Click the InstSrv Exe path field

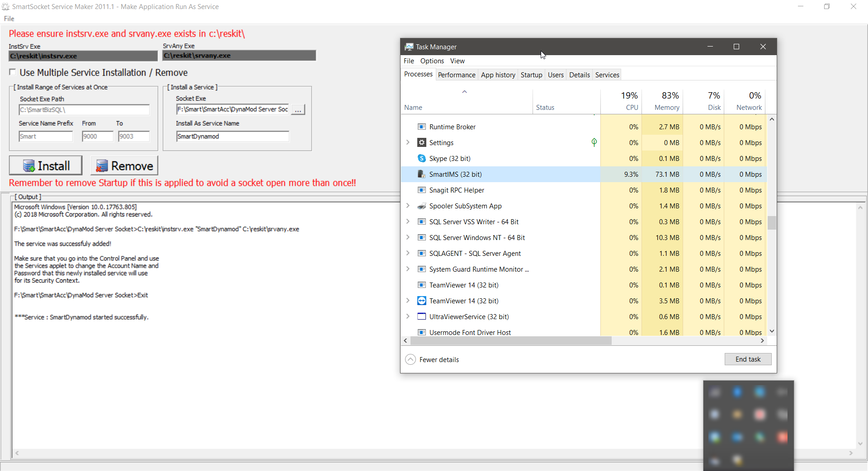(x=83, y=56)
